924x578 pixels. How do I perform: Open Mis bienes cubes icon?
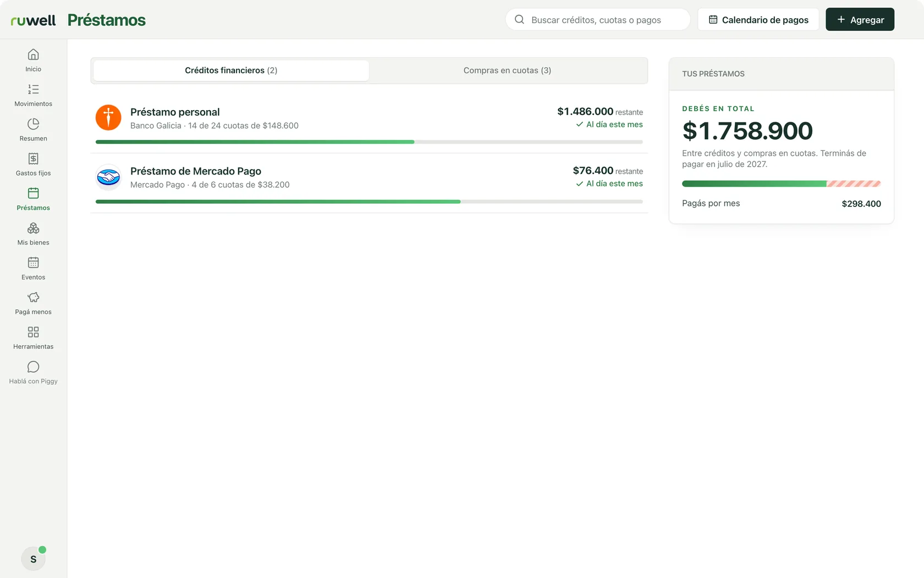[x=33, y=228]
